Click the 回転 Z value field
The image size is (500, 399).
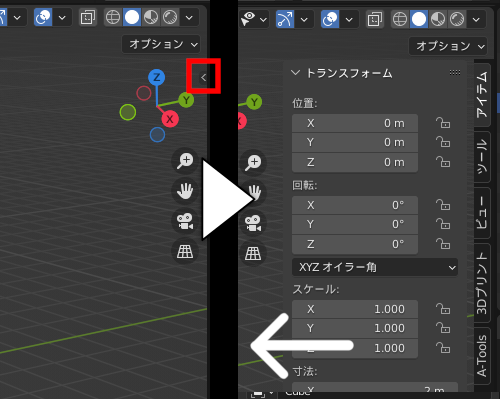coord(355,244)
